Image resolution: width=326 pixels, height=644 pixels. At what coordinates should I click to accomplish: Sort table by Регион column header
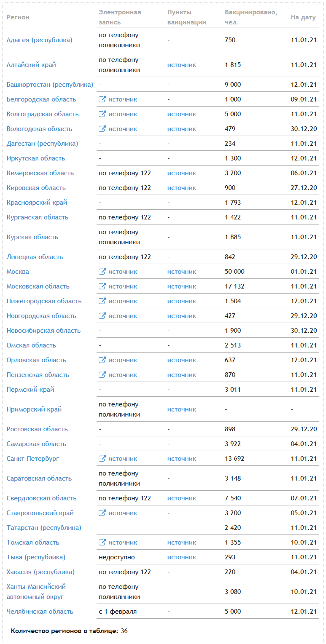click(18, 17)
